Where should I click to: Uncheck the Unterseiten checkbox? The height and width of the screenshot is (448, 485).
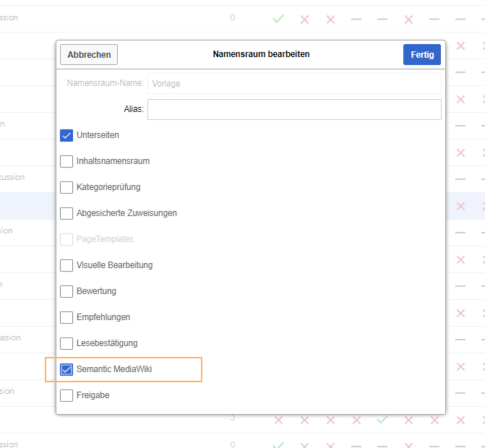coord(66,135)
